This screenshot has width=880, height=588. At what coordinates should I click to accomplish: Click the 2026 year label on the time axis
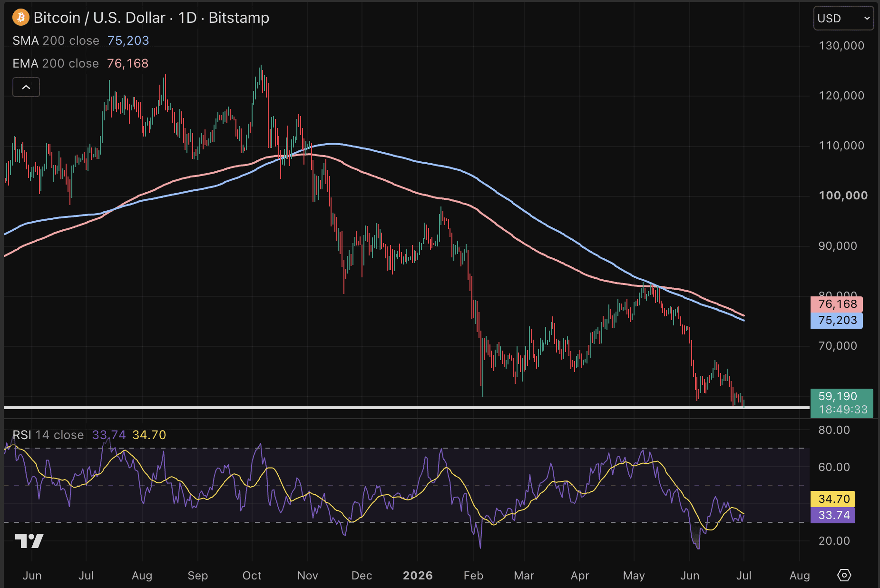(x=418, y=576)
